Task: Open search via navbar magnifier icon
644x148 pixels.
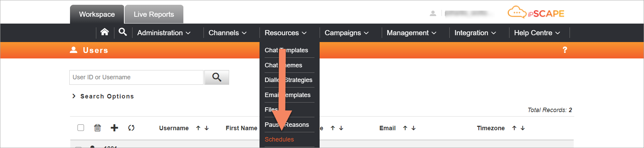Action: [x=123, y=32]
